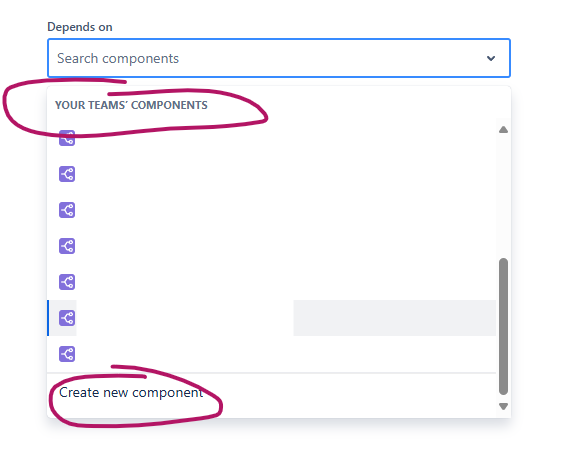
Task: Click the partially hidden topmost component icon
Action: coord(67,138)
